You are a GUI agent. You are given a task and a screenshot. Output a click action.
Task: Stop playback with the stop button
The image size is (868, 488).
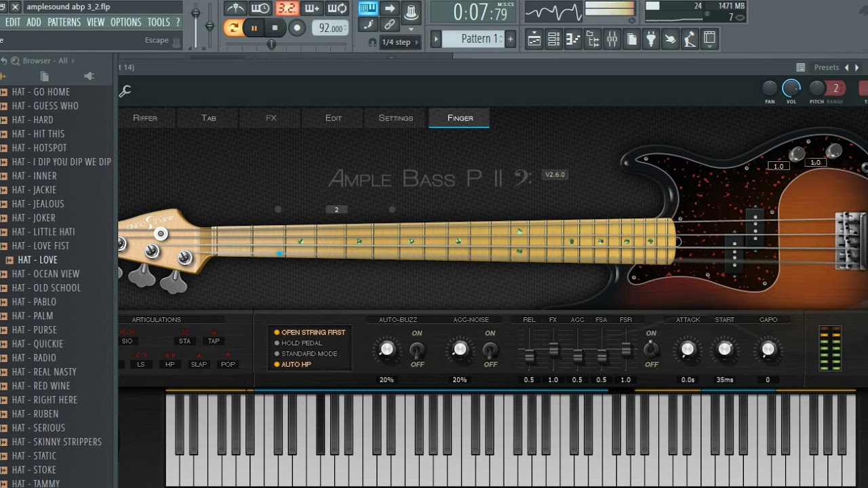(275, 28)
